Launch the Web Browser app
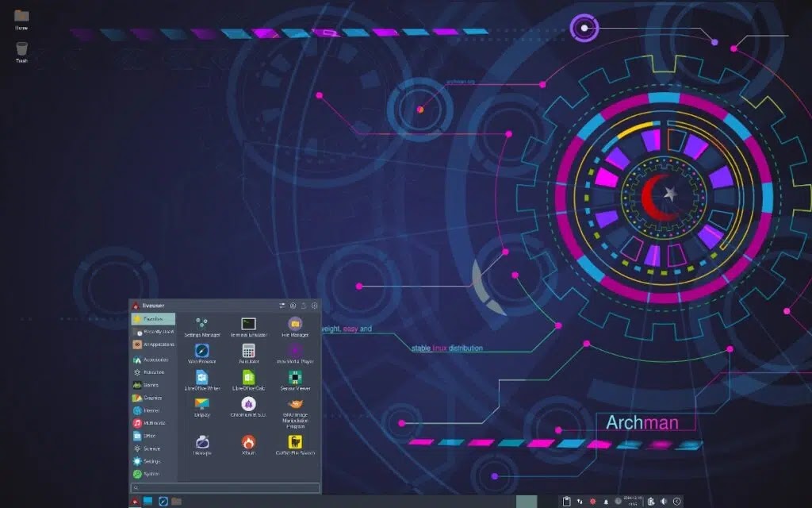812x508 pixels. tap(202, 354)
